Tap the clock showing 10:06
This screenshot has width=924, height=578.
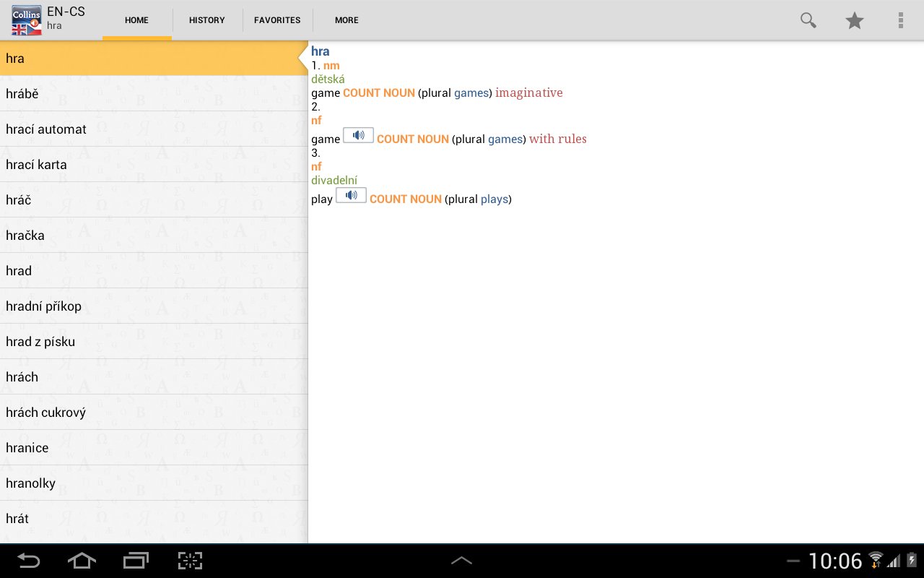(x=835, y=561)
